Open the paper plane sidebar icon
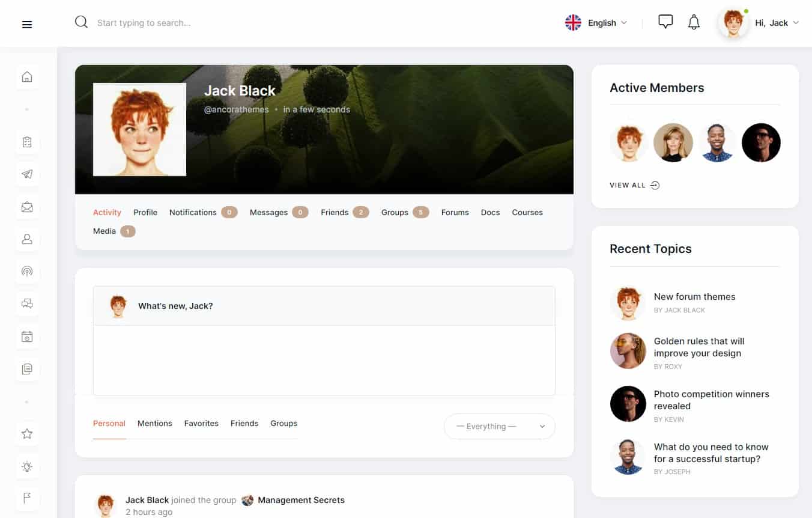The width and height of the screenshot is (812, 518). point(27,174)
